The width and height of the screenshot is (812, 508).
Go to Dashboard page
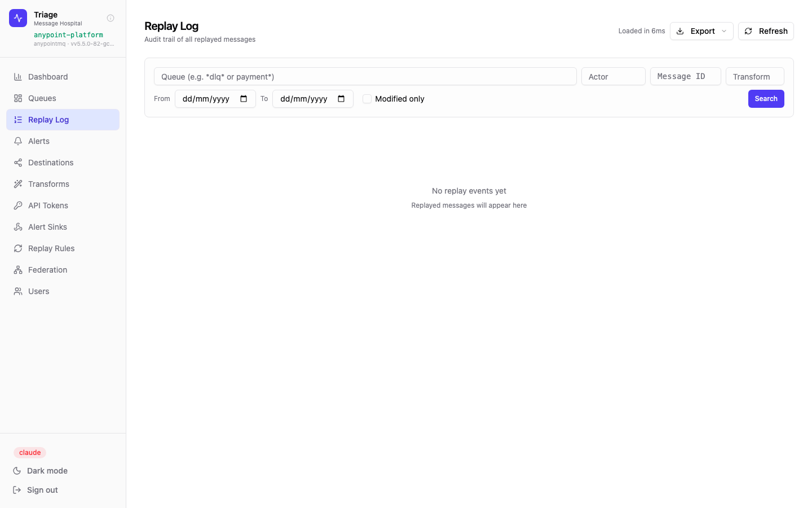pyautogui.click(x=63, y=77)
